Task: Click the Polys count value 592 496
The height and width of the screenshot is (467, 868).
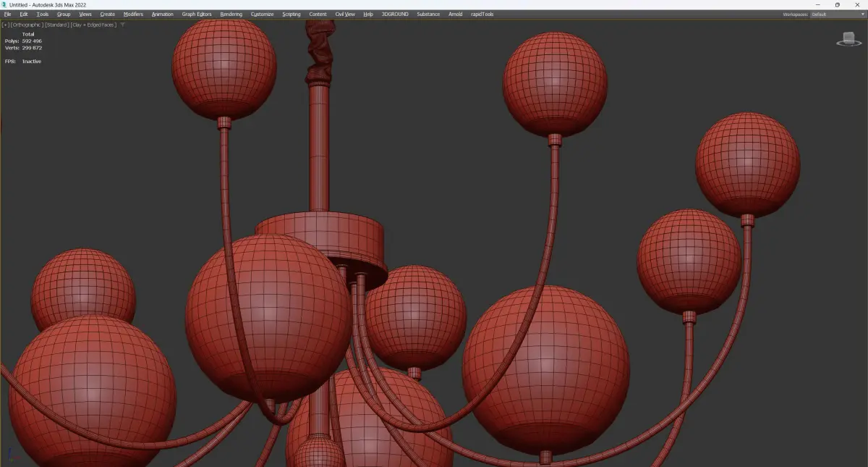Action: coord(32,41)
